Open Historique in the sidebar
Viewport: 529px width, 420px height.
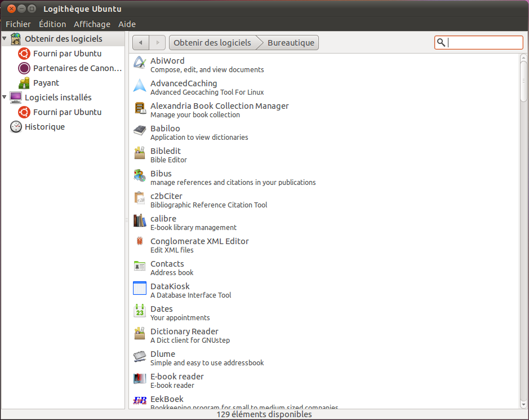pos(45,127)
